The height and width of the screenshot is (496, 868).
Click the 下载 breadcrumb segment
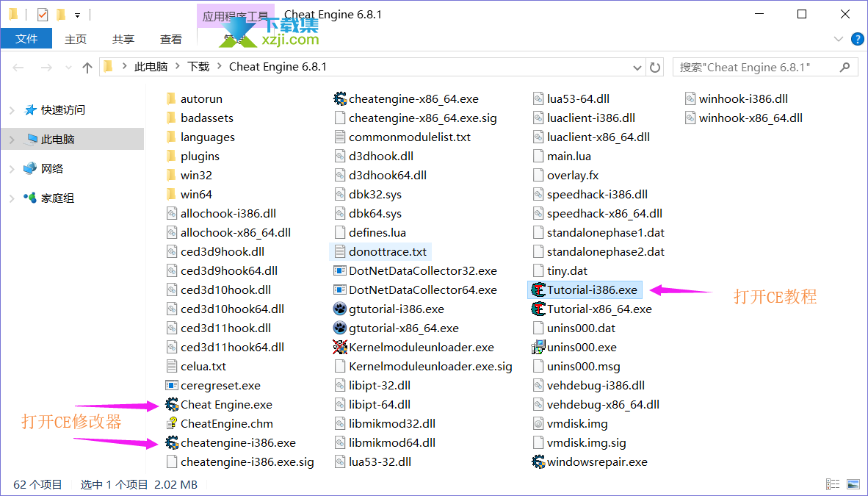pos(198,67)
